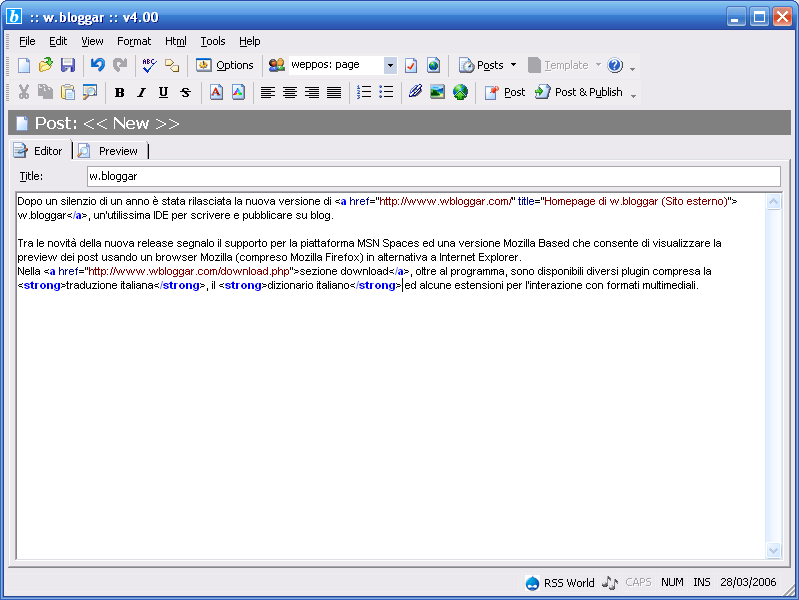Open a file with the folder icon
799x600 pixels.
coord(46,65)
